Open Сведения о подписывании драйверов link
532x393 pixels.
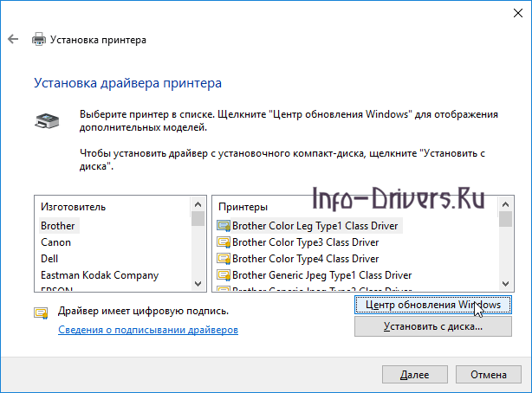(x=148, y=330)
